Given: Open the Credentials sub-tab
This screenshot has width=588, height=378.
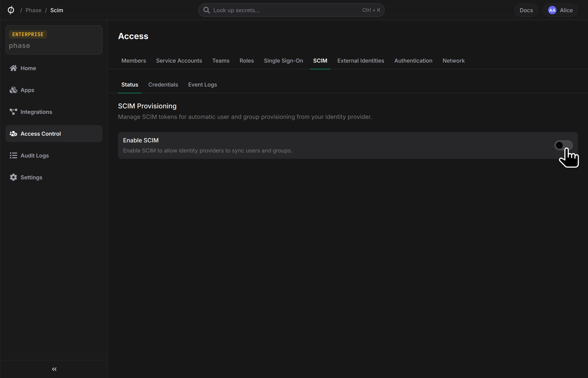Looking at the screenshot, I should 163,85.
